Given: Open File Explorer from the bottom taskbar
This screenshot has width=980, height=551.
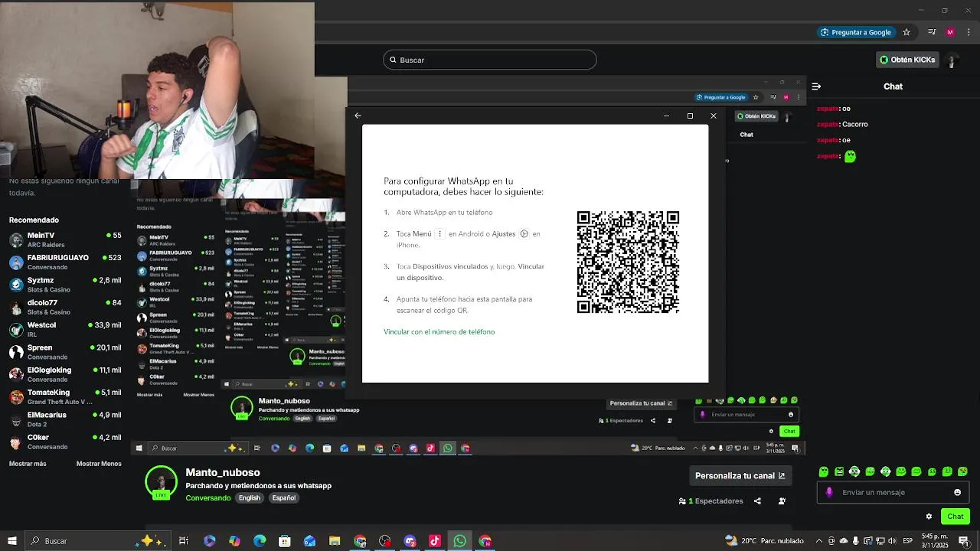Looking at the screenshot, I should 335,541.
